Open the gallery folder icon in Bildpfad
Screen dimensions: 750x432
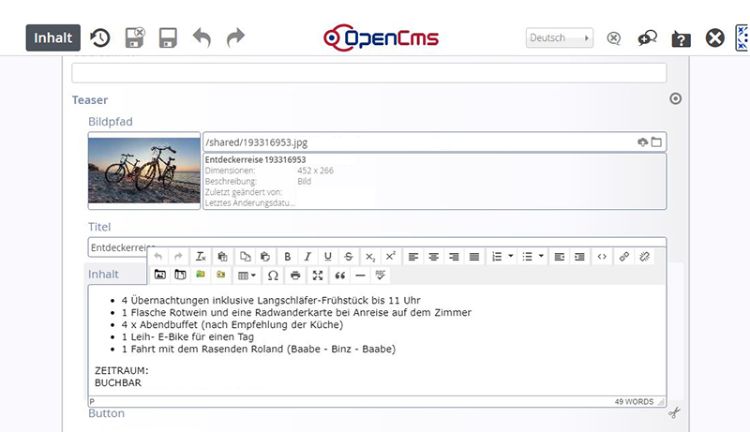[x=657, y=142]
